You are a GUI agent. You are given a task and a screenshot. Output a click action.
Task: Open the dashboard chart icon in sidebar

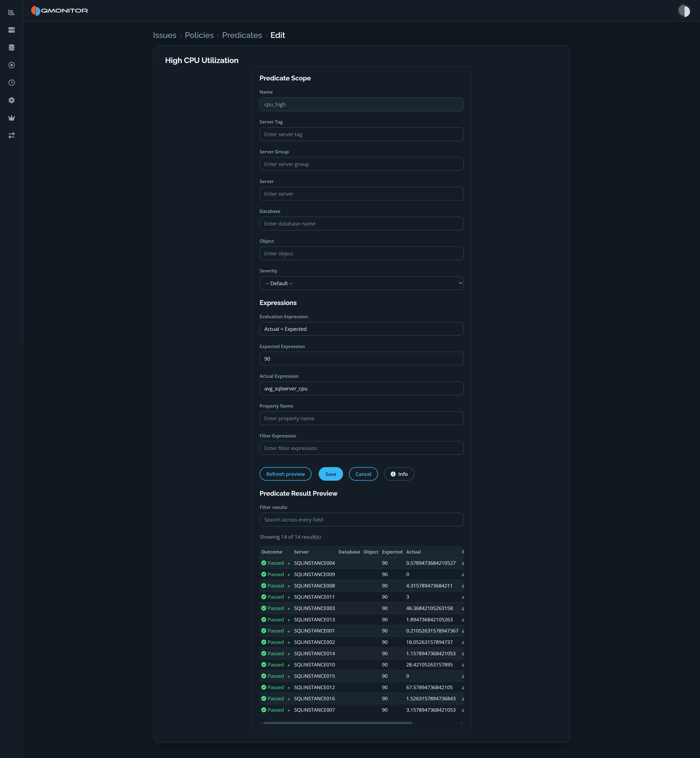11,12
